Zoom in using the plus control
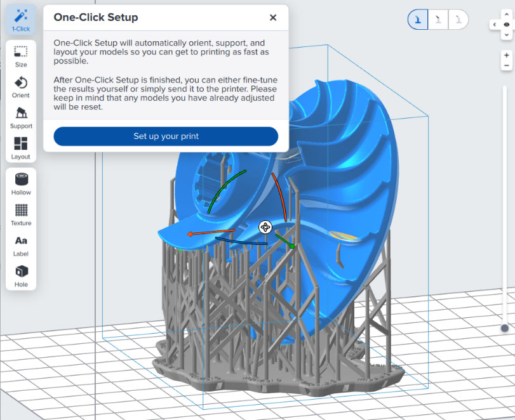 507,55
